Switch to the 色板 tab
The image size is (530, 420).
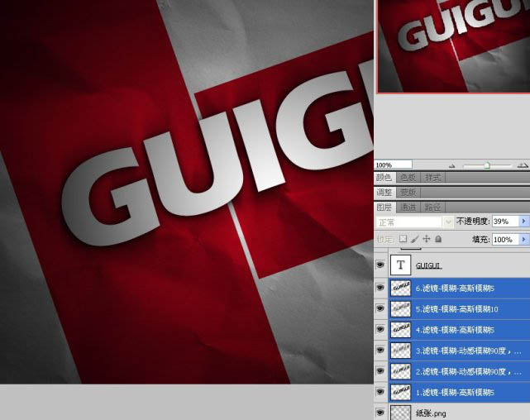point(408,178)
